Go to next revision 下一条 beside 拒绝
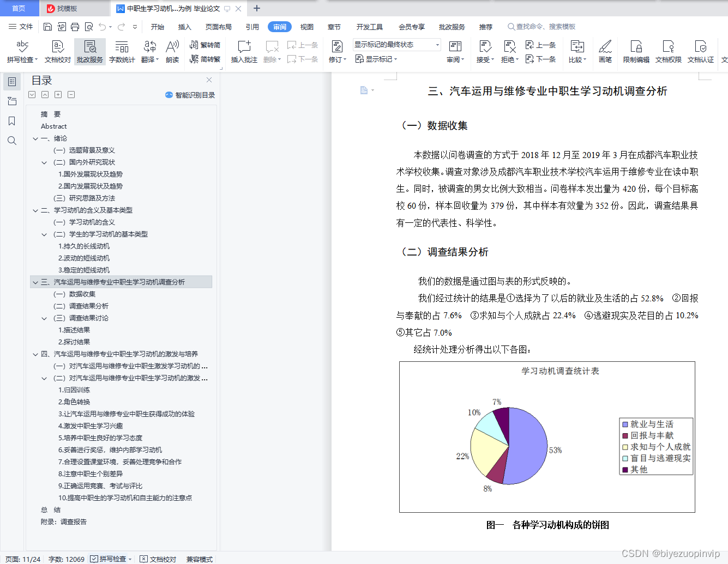 coord(540,59)
